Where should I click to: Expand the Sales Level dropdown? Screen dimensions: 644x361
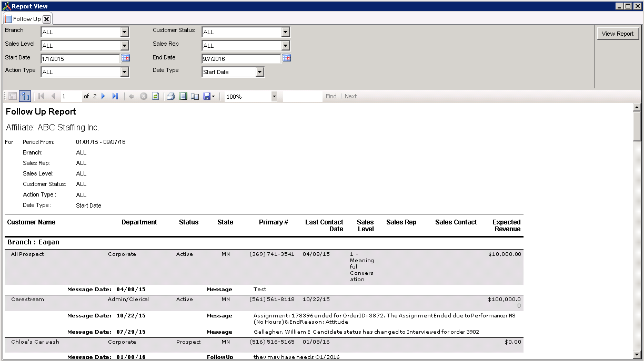click(x=125, y=46)
